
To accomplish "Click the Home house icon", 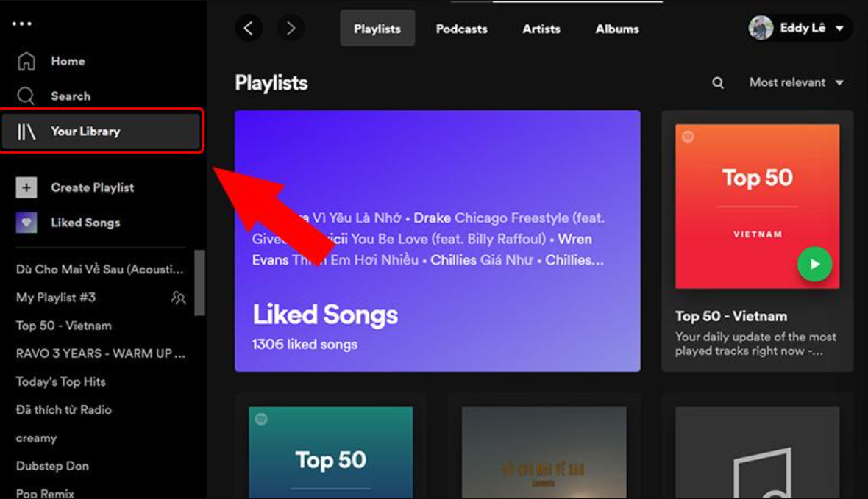I will coord(26,61).
